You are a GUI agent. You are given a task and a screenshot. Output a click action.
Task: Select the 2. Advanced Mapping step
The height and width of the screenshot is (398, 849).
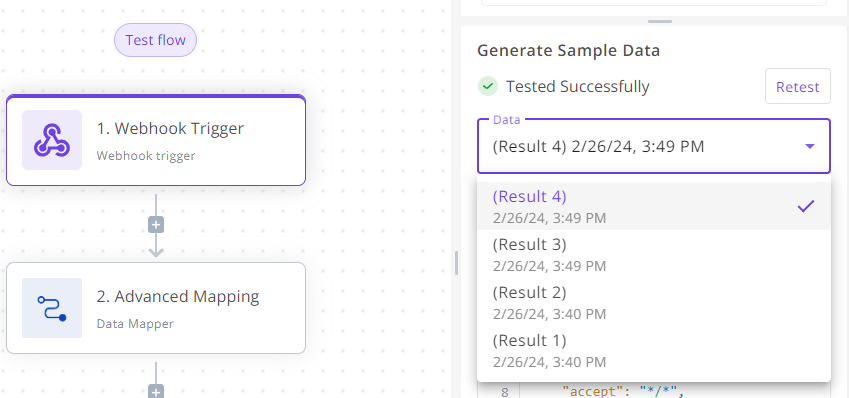pyautogui.click(x=156, y=308)
